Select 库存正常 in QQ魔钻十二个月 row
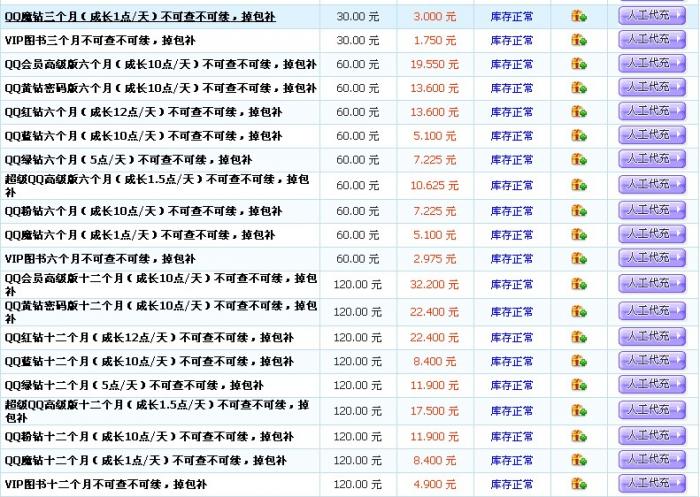This screenshot has width=700, height=497. click(x=512, y=460)
